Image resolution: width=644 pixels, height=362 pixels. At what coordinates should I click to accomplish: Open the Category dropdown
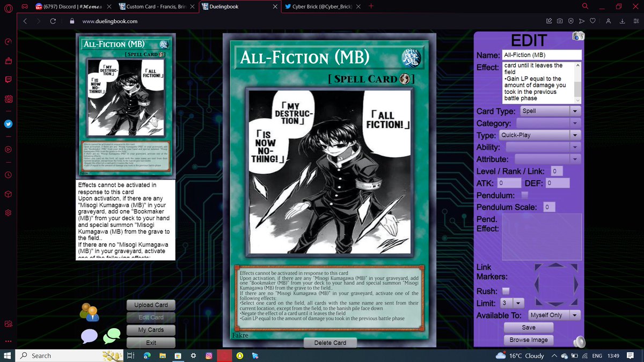[548, 123]
